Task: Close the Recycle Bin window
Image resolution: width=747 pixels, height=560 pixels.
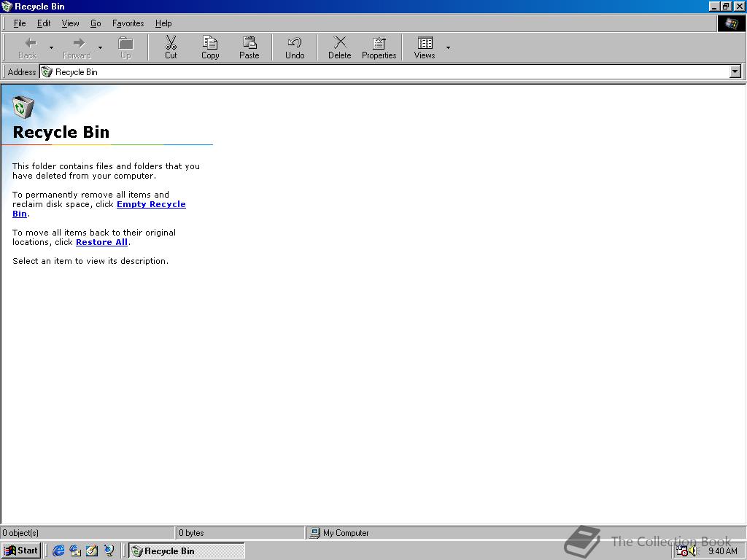Action: (739, 6)
